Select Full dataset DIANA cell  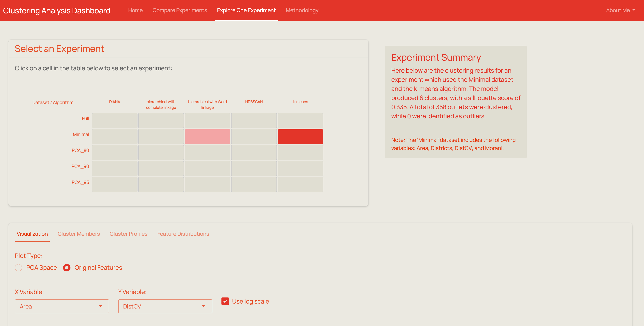click(x=114, y=121)
